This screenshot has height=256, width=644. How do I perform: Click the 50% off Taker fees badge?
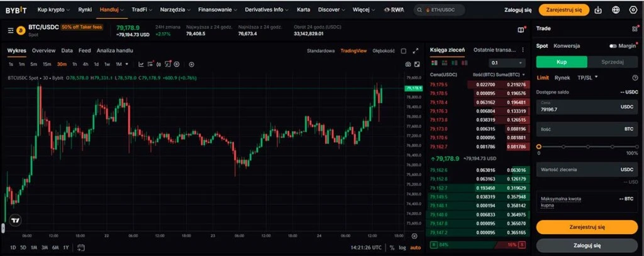[82, 27]
